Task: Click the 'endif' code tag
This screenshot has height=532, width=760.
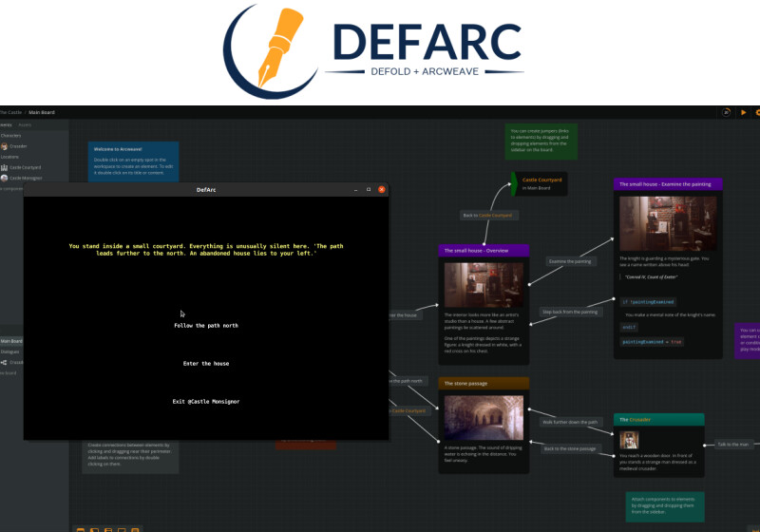Action: (x=629, y=328)
